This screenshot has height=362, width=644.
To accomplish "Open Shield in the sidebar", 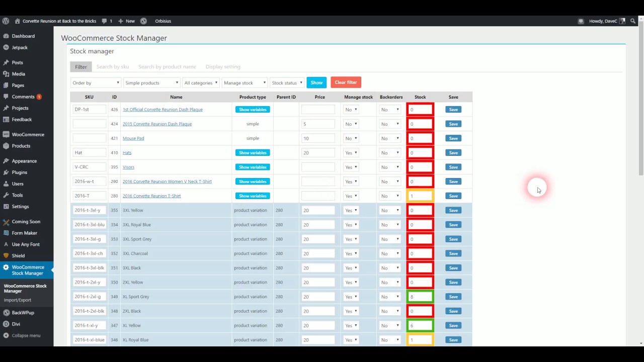I will point(18,256).
